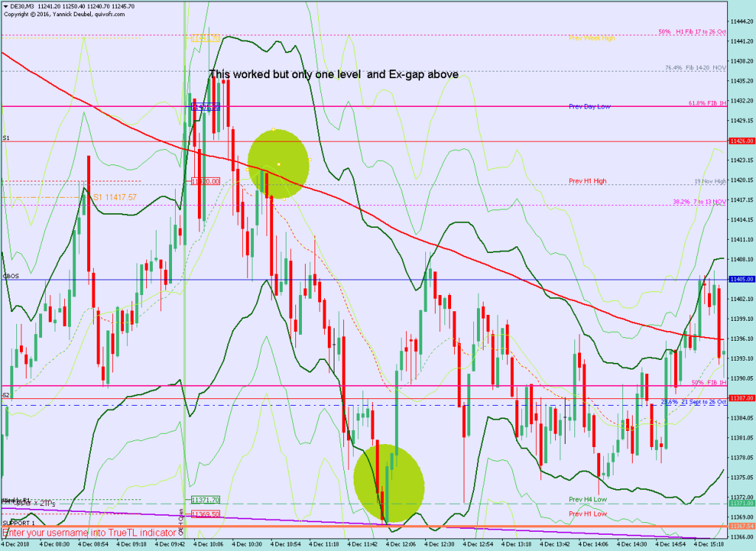Click the '50% H1 Fib 17 to 26 Oct' label
The image size is (756, 551).
692,32
